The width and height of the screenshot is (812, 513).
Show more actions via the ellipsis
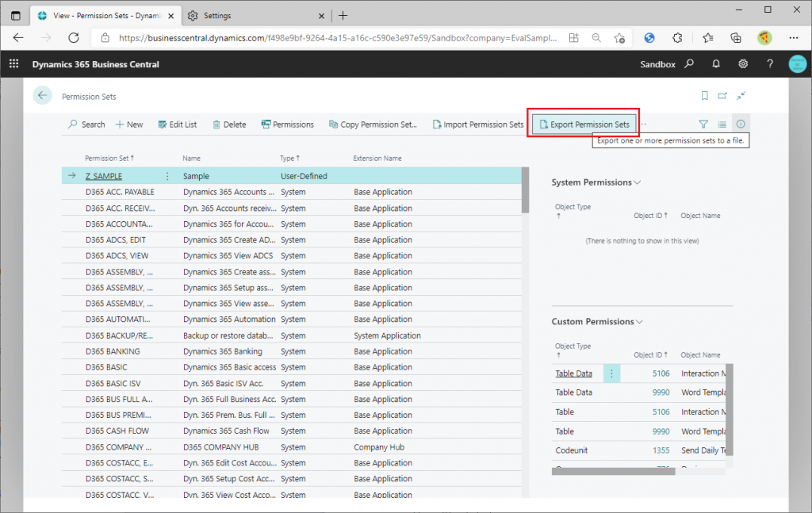[644, 124]
